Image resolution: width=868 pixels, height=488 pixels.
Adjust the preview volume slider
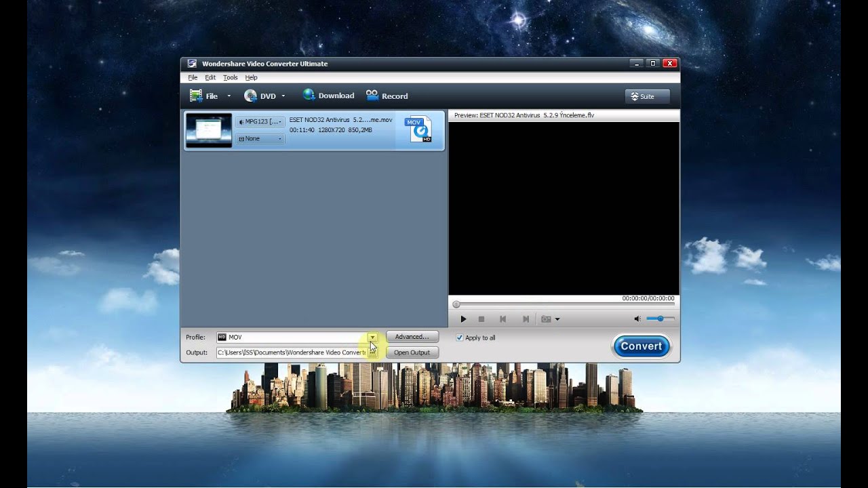pyautogui.click(x=660, y=319)
